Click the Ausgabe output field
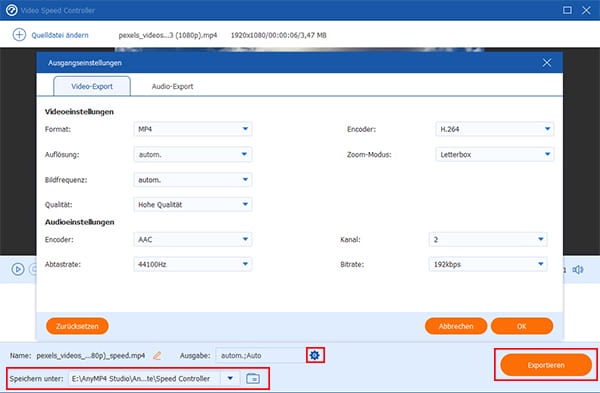 [260, 355]
